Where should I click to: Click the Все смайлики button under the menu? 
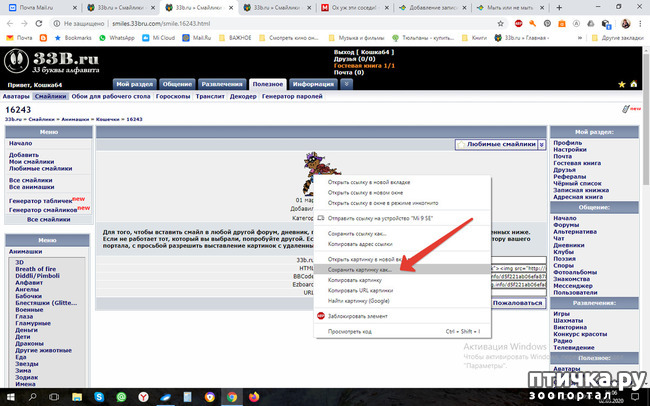(49, 219)
